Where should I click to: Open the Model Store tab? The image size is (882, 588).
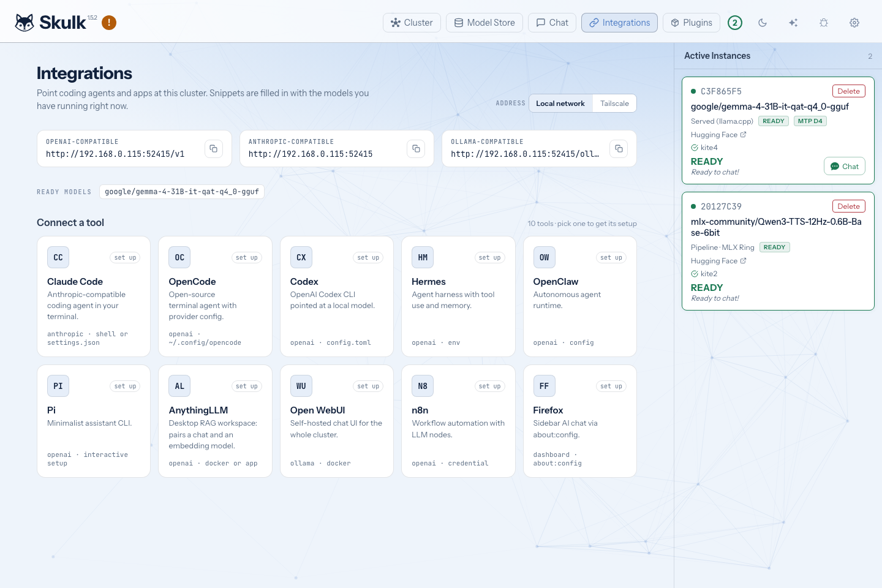click(484, 23)
